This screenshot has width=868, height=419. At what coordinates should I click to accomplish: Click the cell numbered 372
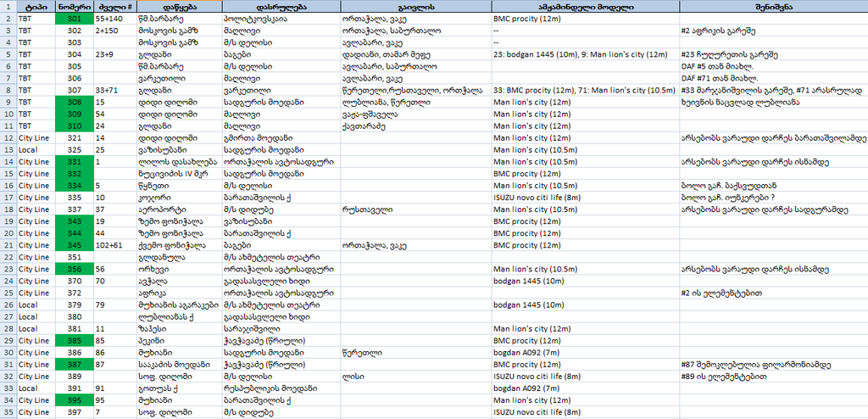(x=75, y=293)
